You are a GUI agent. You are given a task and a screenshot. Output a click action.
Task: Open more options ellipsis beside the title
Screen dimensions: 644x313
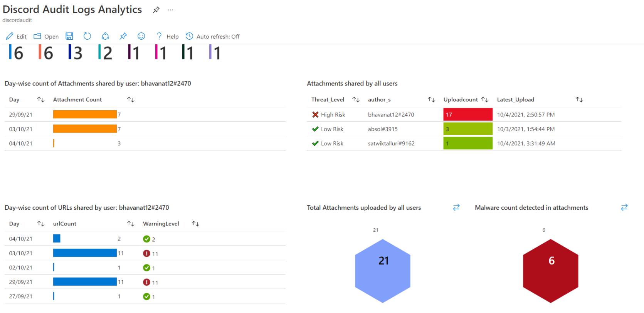click(171, 10)
